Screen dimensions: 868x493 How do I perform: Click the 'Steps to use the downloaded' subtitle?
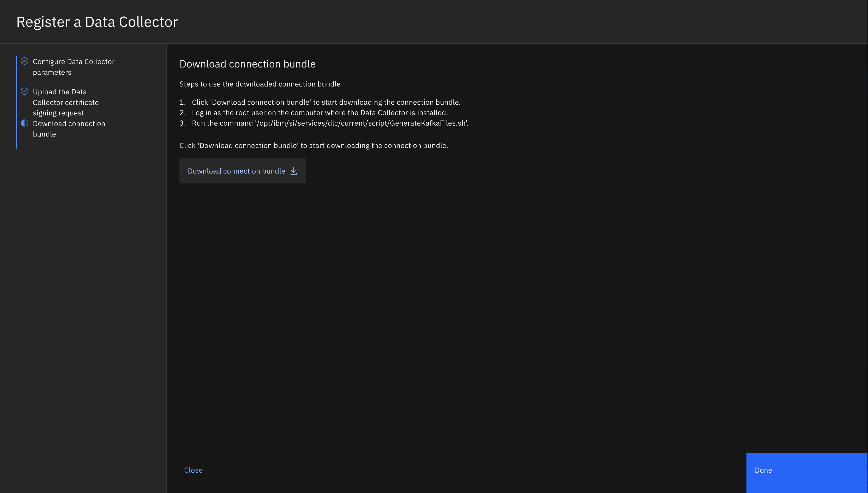tap(260, 84)
